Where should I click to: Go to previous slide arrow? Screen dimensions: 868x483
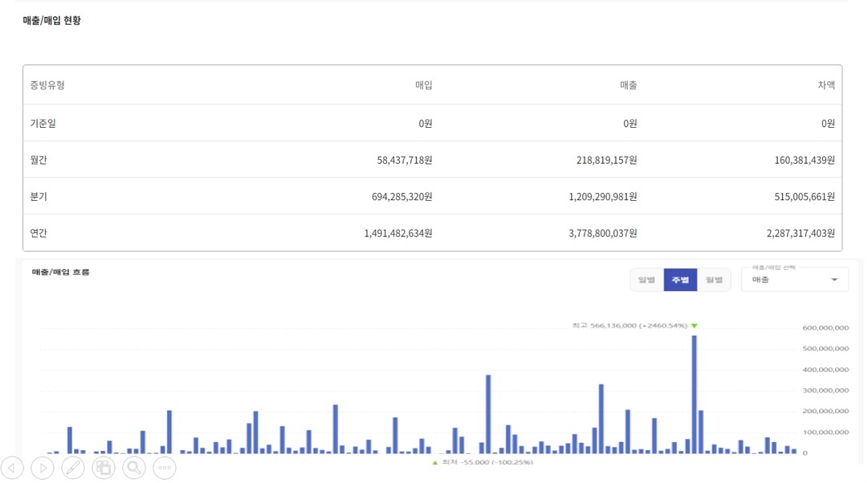click(x=12, y=468)
